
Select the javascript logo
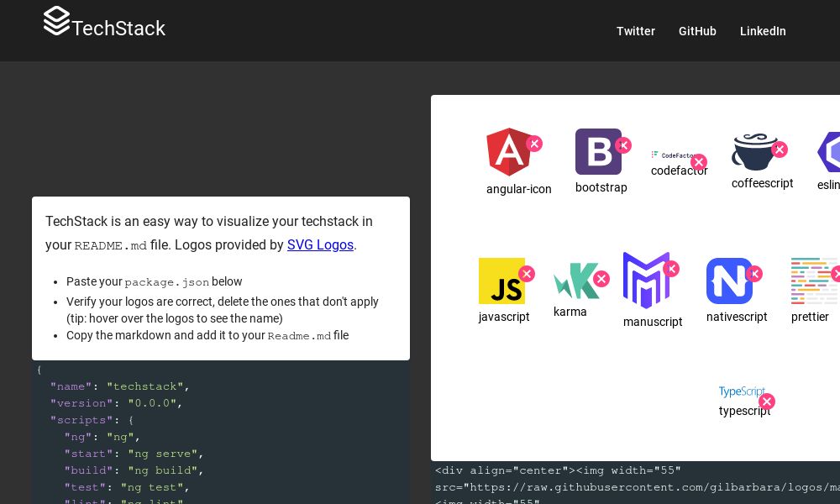click(x=502, y=281)
